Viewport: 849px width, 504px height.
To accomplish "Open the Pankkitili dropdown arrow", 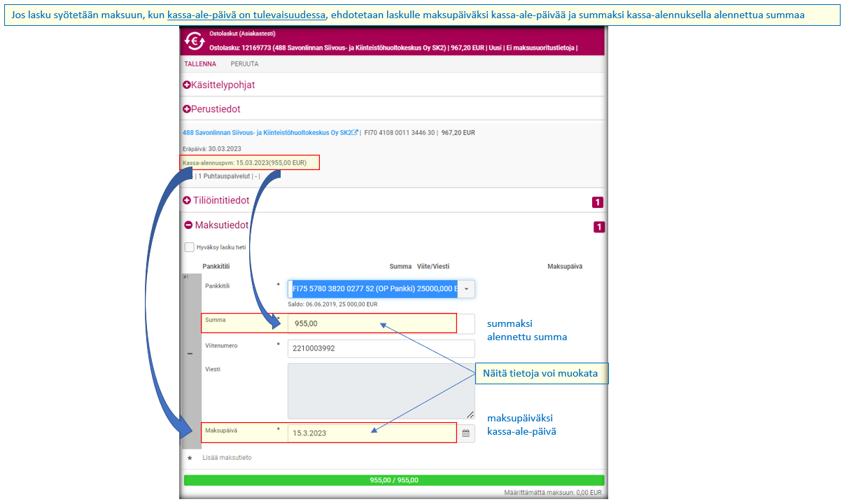I will 466,289.
